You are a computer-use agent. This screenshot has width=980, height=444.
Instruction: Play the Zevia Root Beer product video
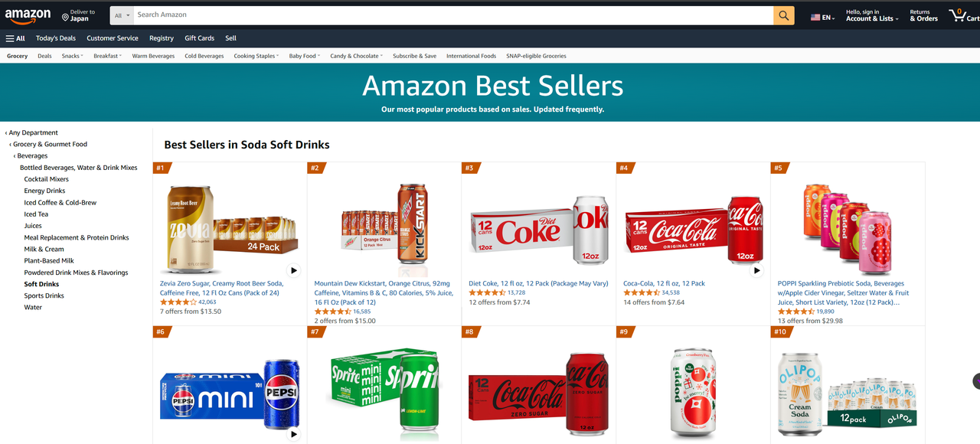294,270
